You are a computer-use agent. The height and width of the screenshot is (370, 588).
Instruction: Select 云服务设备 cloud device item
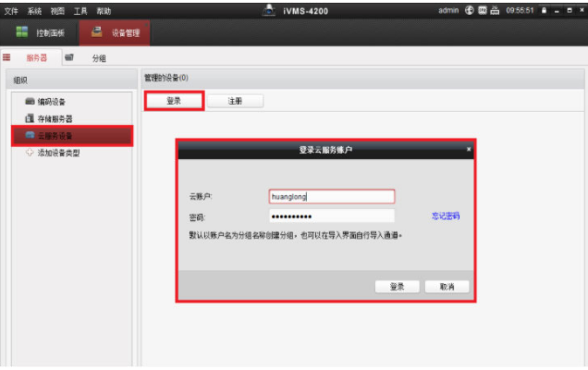pyautogui.click(x=55, y=135)
